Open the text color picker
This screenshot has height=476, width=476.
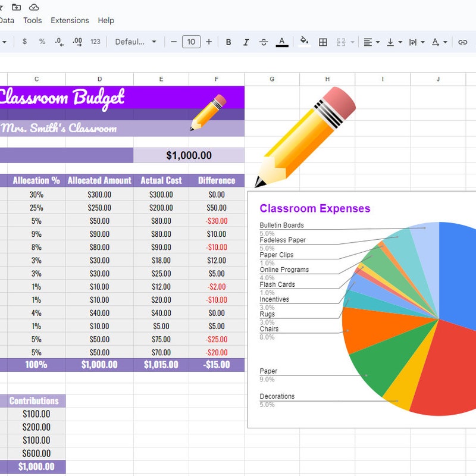click(x=282, y=42)
